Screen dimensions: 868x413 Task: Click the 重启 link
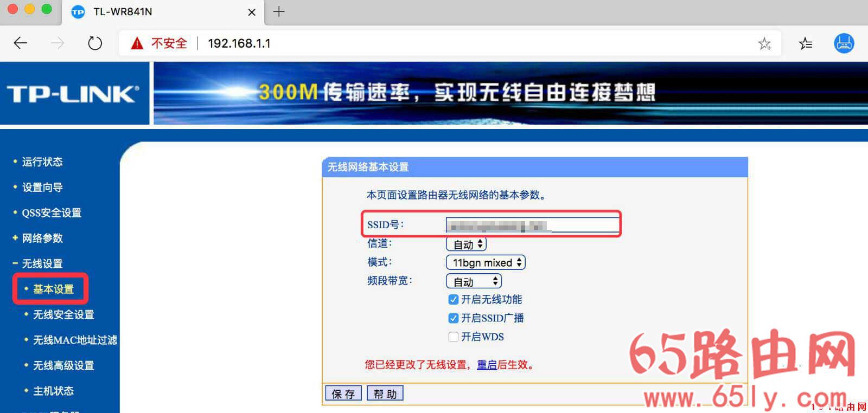[x=487, y=365]
